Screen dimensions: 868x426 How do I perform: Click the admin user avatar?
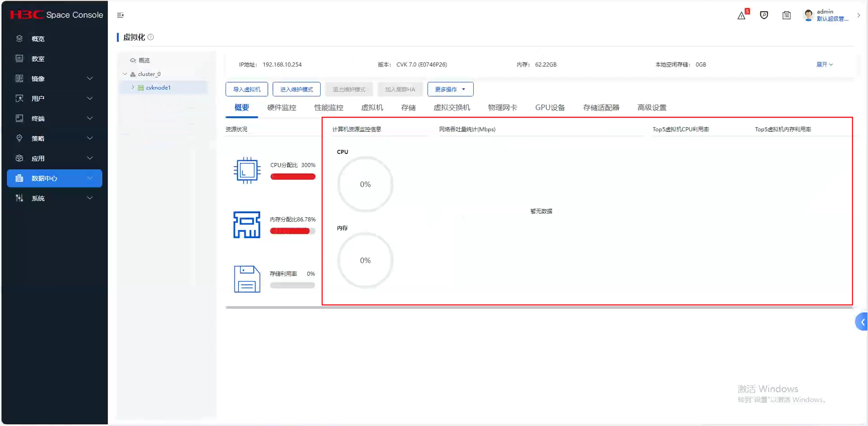808,15
